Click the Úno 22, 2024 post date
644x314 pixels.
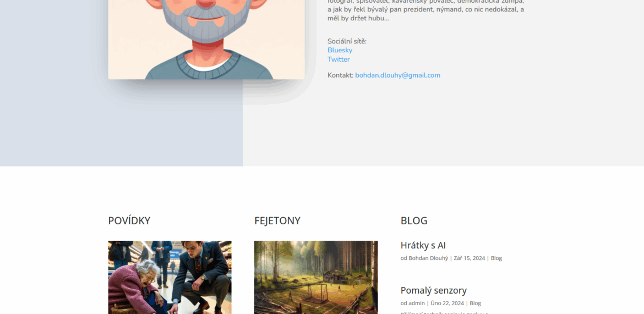click(x=447, y=304)
